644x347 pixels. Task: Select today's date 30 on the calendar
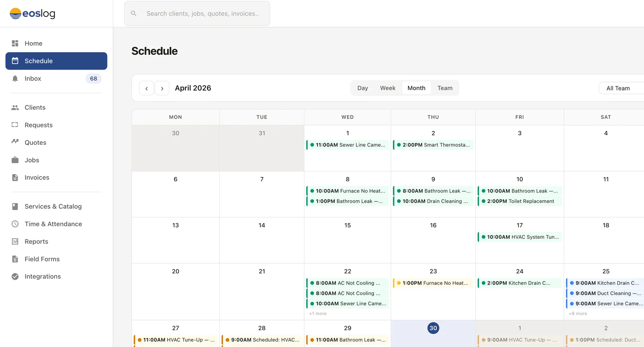coord(433,328)
